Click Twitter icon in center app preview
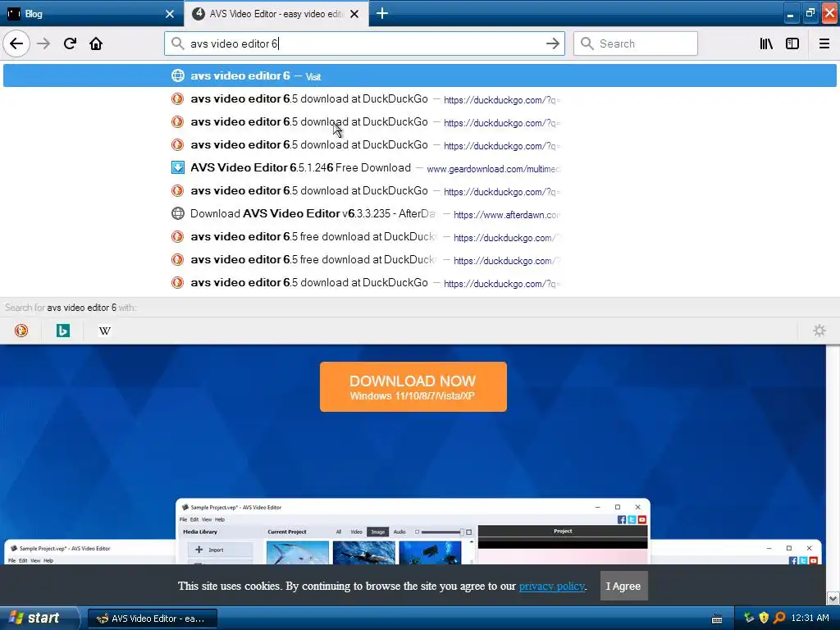Screen dimensions: 840x630 pyautogui.click(x=632, y=519)
